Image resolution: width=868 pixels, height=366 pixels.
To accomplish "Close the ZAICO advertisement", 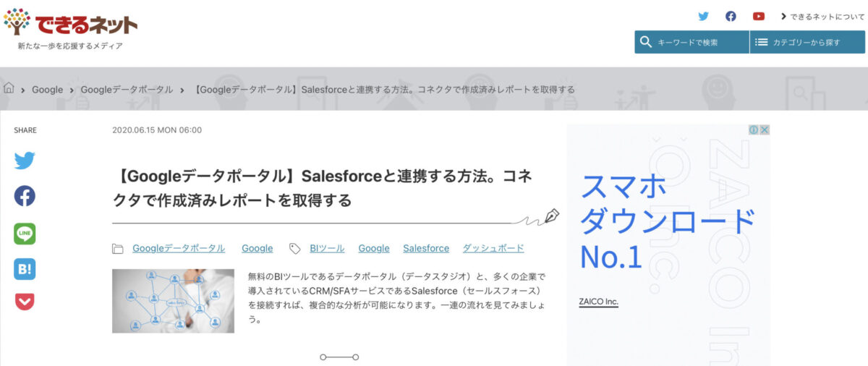I will point(764,130).
